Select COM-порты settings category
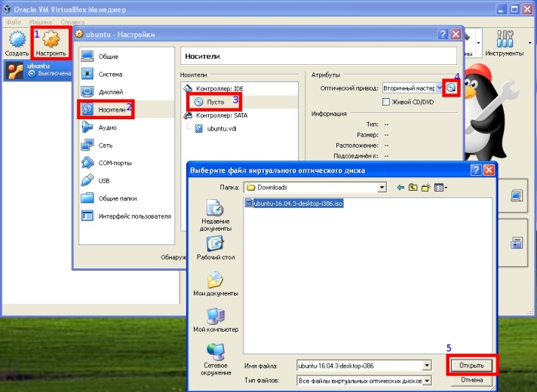537x392 pixels. [x=127, y=163]
